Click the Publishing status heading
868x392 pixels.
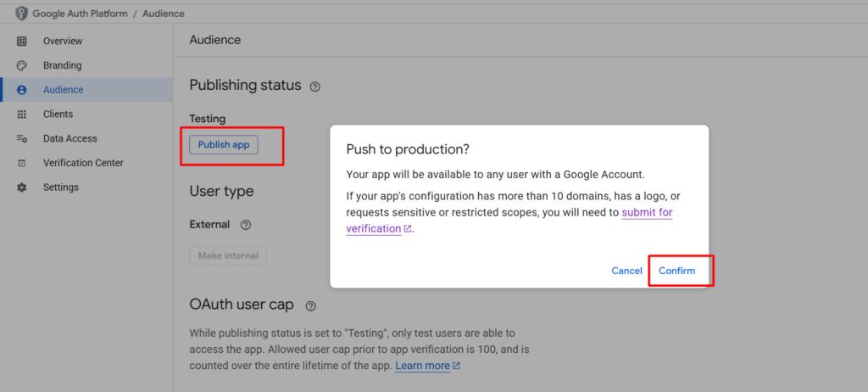[245, 86]
